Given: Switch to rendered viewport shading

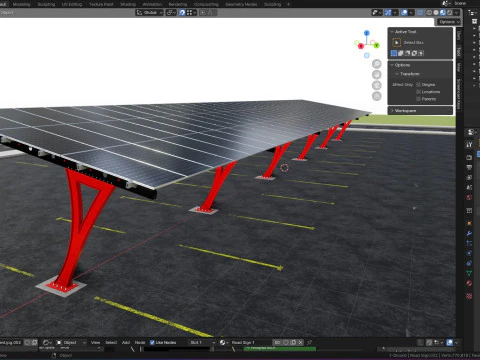Looking at the screenshot, I should pos(449,13).
